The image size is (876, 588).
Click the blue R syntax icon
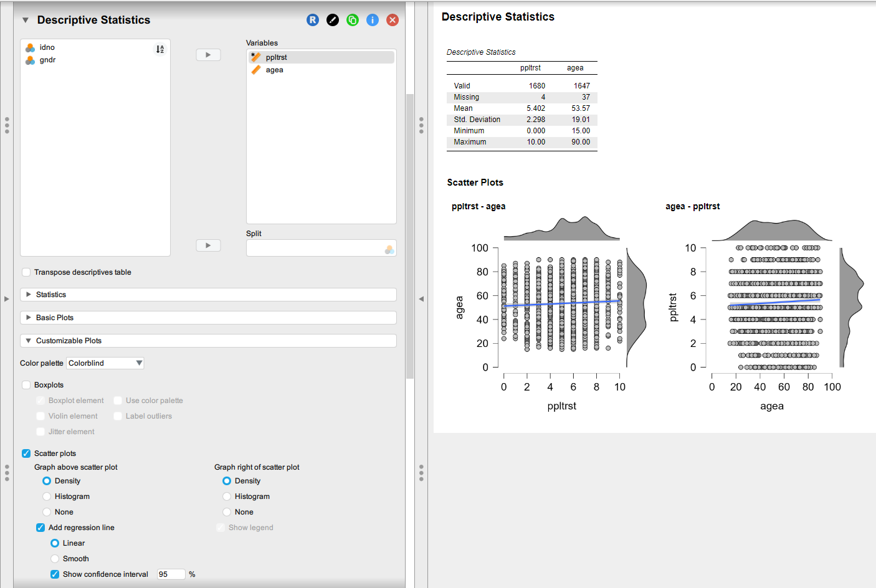click(x=313, y=20)
